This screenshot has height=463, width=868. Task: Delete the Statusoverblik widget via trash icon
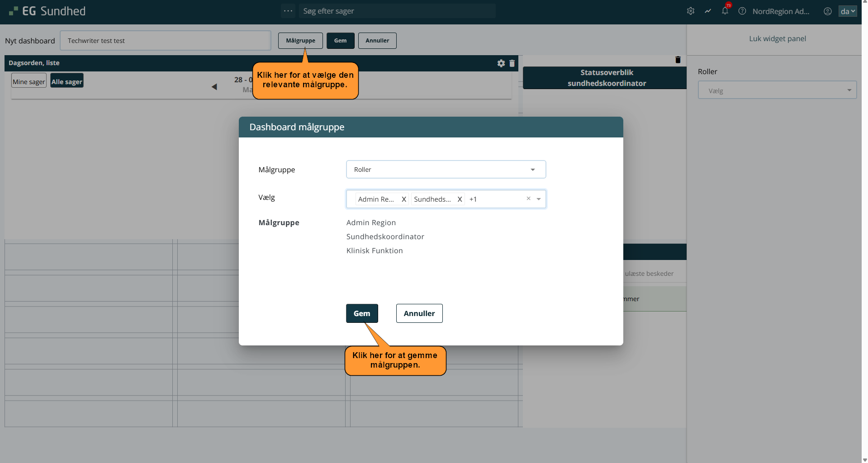pyautogui.click(x=678, y=60)
